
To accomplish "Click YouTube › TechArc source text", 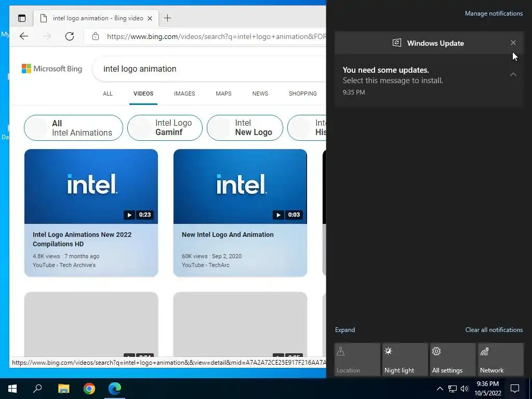I will [x=206, y=265].
